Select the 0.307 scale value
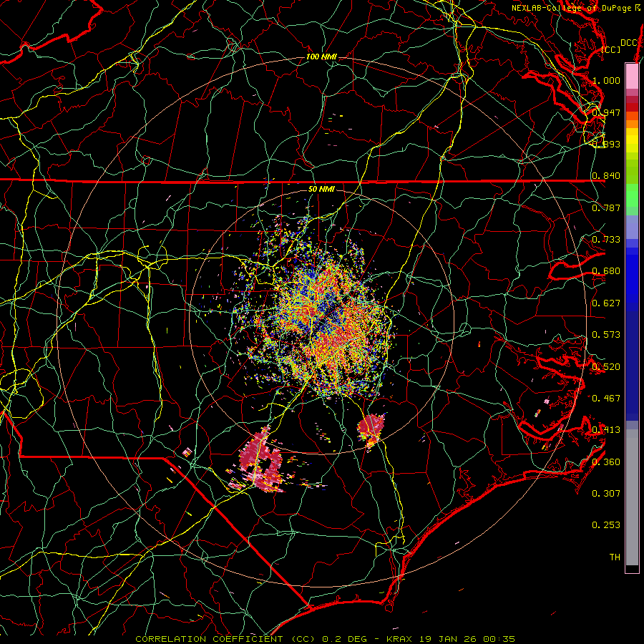644x644 pixels. click(606, 494)
